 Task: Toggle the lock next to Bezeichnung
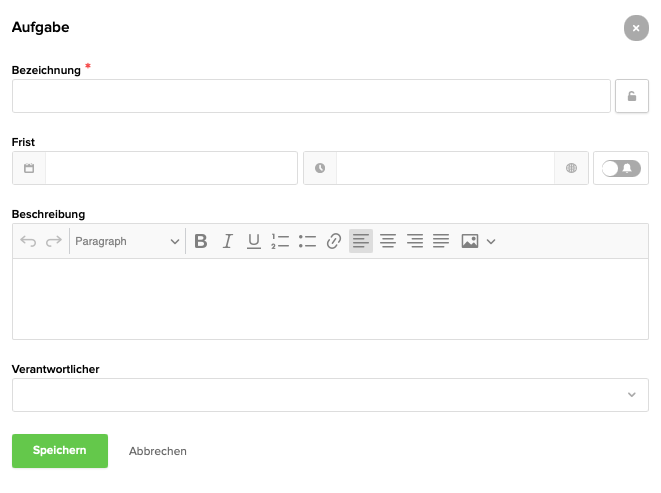[631, 96]
